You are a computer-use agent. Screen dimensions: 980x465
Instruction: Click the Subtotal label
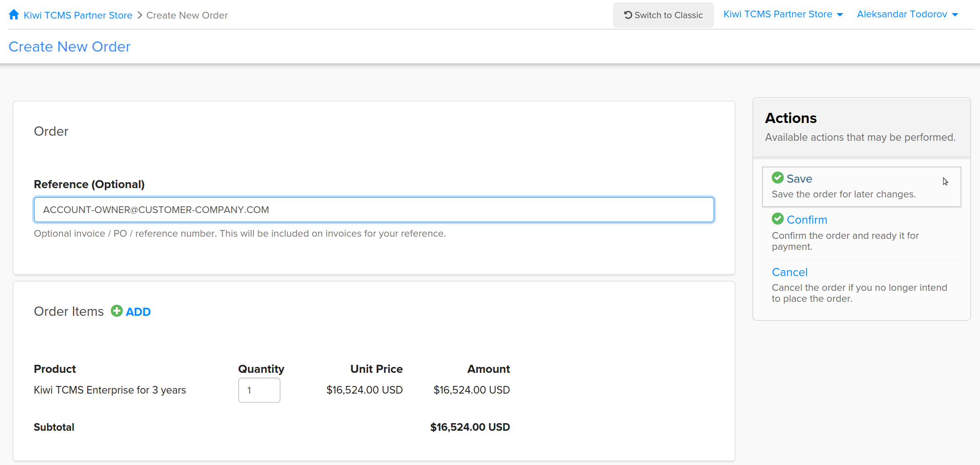(54, 427)
